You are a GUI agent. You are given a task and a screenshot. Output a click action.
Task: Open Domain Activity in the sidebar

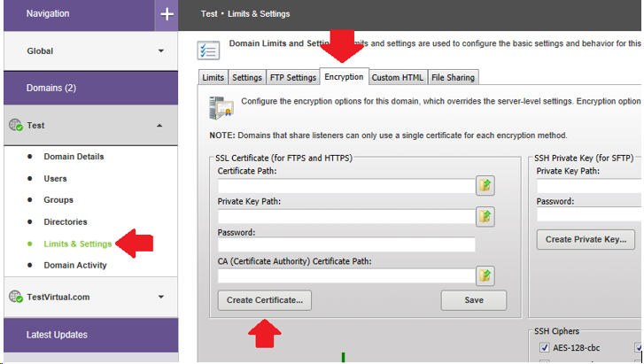point(75,266)
